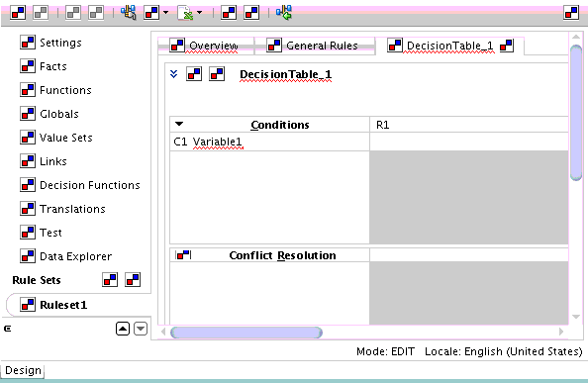This screenshot has height=383, width=588.
Task: Click first icon beside Rule Sets heading
Action: coord(110,280)
